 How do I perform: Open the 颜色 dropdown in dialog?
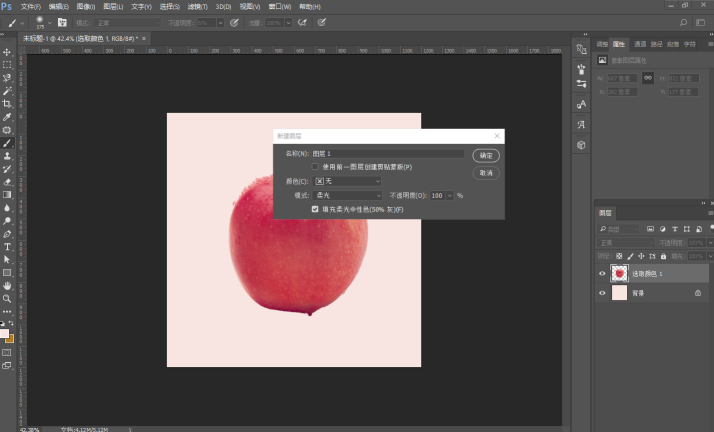coord(347,181)
